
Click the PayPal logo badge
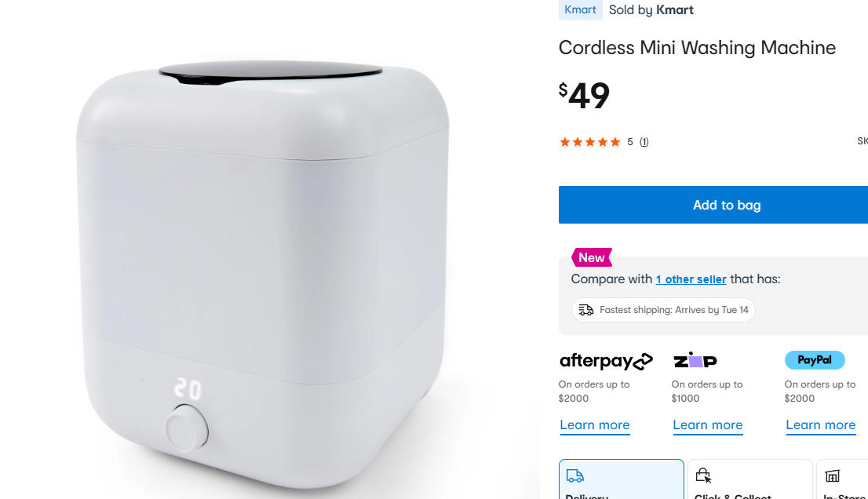[x=815, y=360]
